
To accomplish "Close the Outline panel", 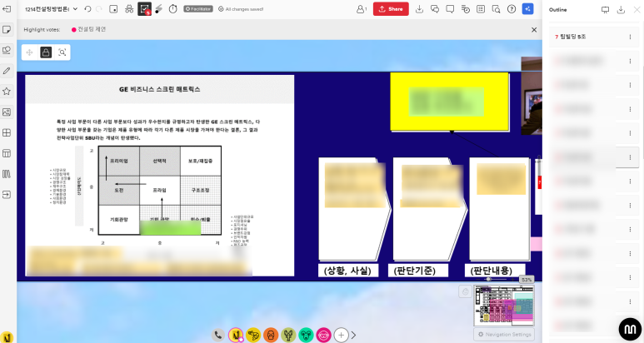I will tap(637, 10).
